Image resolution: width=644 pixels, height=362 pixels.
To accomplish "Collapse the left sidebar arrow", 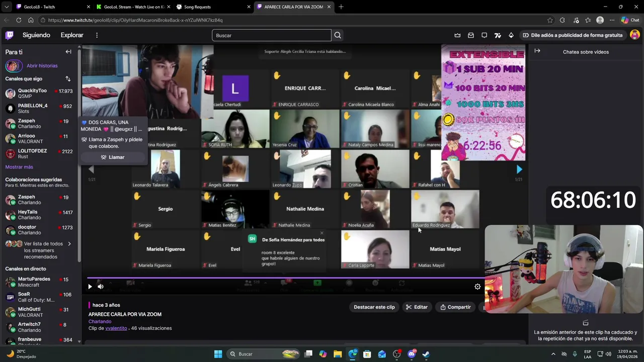I will coord(68,52).
